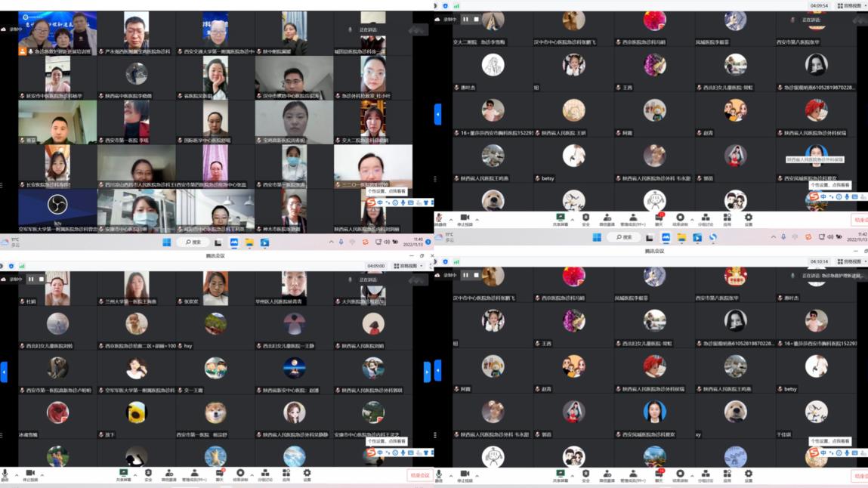Screen dimensions: 868x488
Task: Open the grid view layout dropdown in bottom-left window
Action: [x=406, y=266]
